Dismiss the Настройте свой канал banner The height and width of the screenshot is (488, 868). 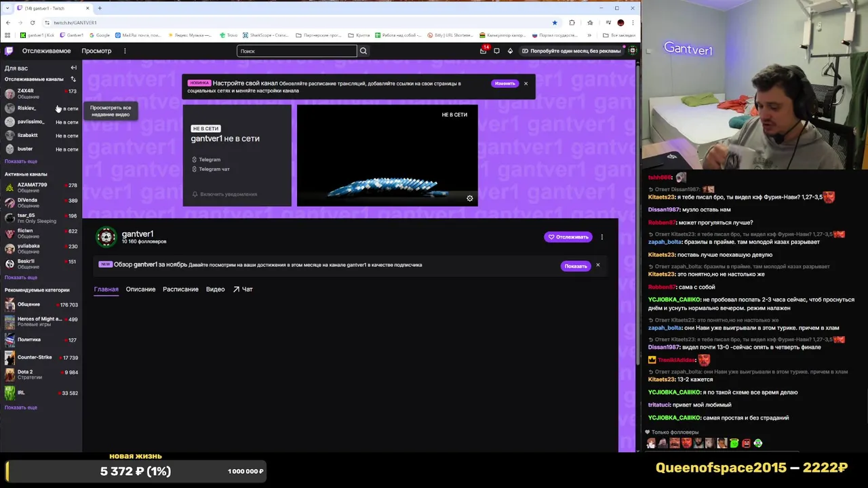[x=526, y=83]
